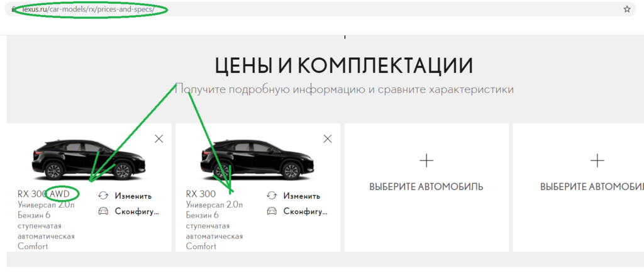Click the Comfort trim text in the second card
Viewport: 644px width, 275px height.
tap(201, 246)
